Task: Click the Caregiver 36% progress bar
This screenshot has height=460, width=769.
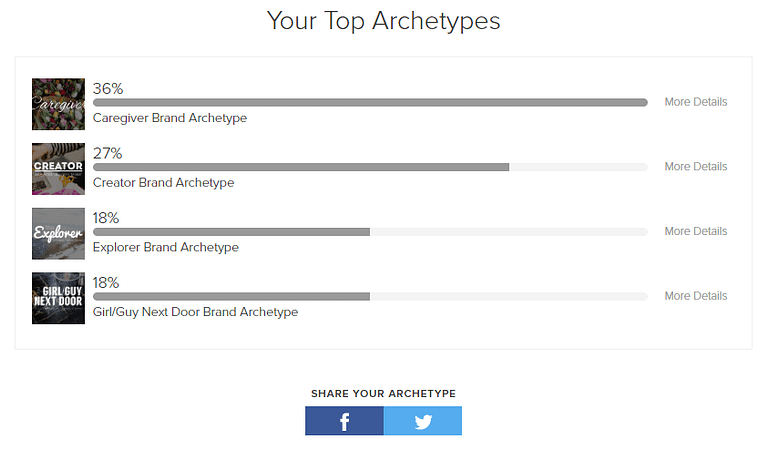Action: 370,102
